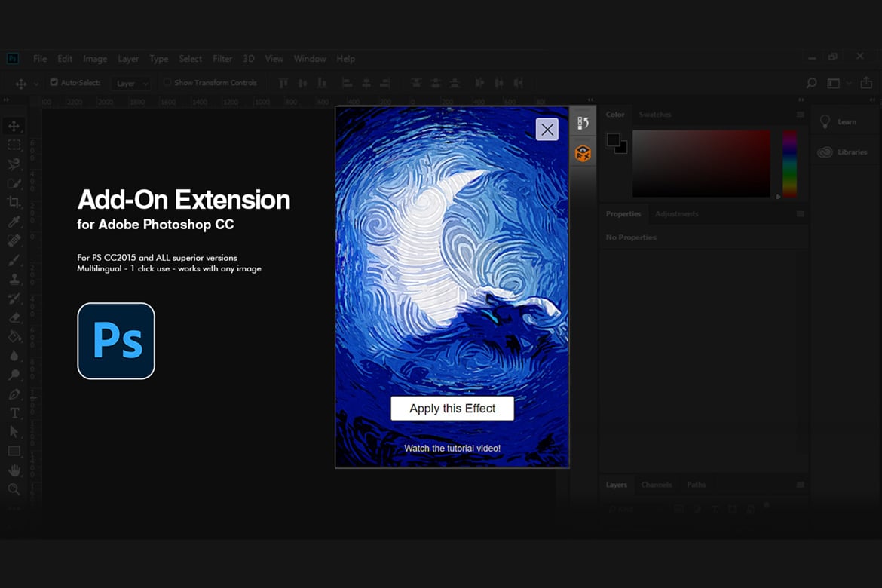Open the Libraries panel
This screenshot has height=588, width=882.
(x=843, y=152)
